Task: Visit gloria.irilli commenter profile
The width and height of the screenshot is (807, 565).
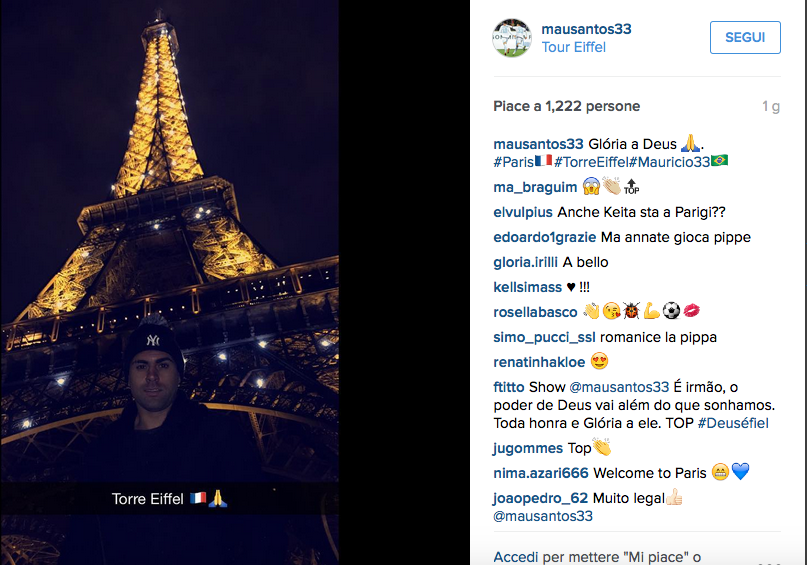Action: tap(525, 262)
